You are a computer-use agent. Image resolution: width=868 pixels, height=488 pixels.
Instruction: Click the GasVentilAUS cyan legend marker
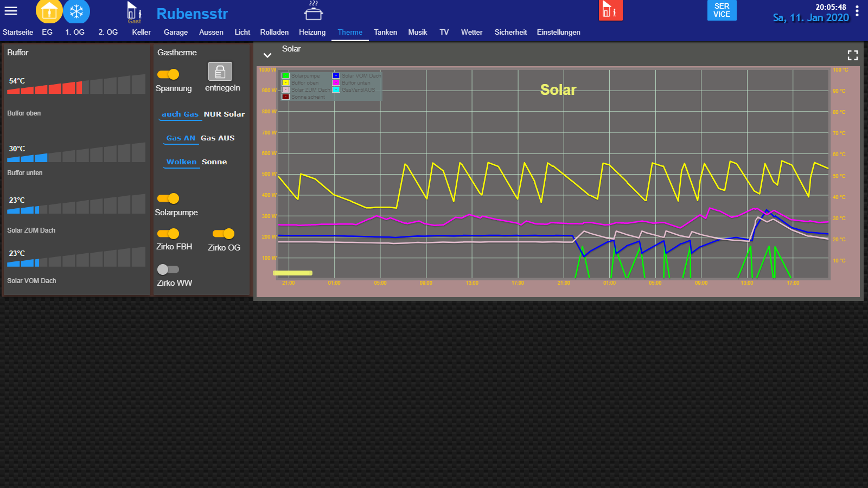coord(336,90)
